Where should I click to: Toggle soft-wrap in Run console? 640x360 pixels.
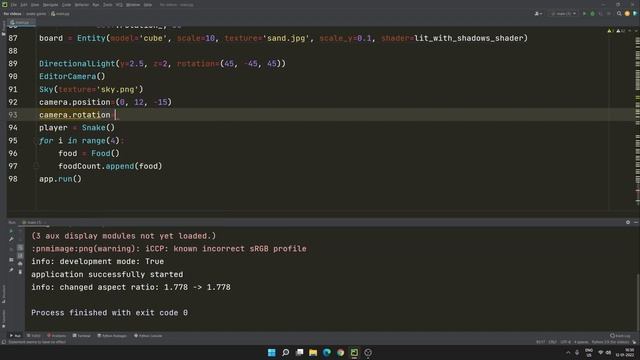pos(20,248)
